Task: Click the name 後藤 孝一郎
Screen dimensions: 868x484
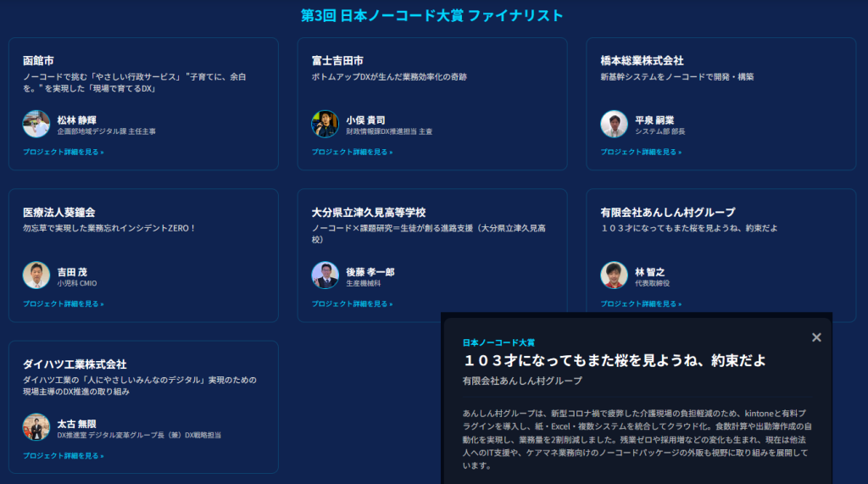Action: coord(370,272)
